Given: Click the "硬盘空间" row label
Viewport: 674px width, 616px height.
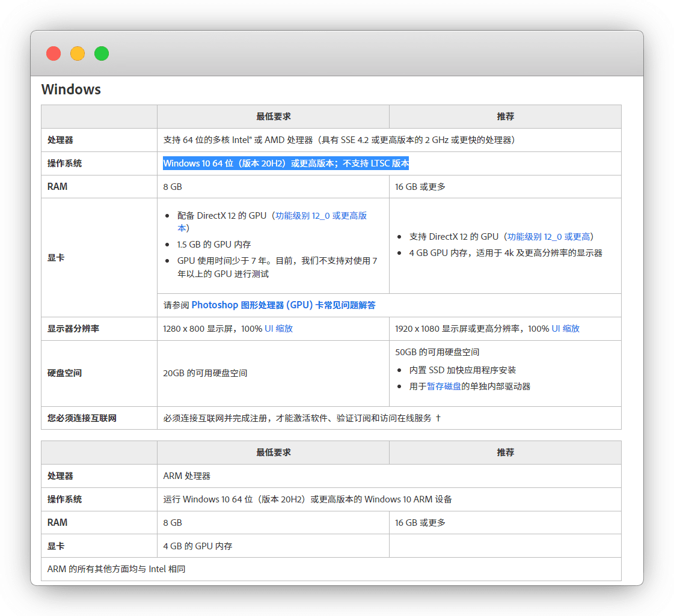Looking at the screenshot, I should [64, 373].
